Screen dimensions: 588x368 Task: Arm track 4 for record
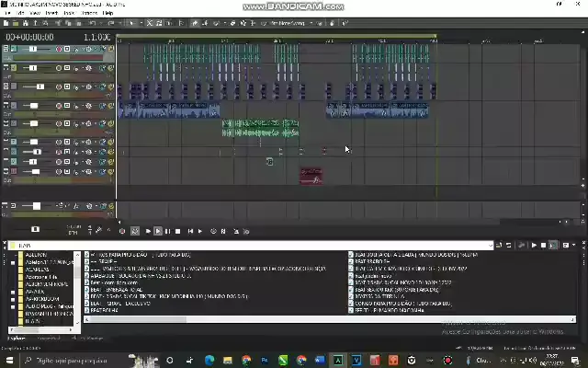(59, 106)
